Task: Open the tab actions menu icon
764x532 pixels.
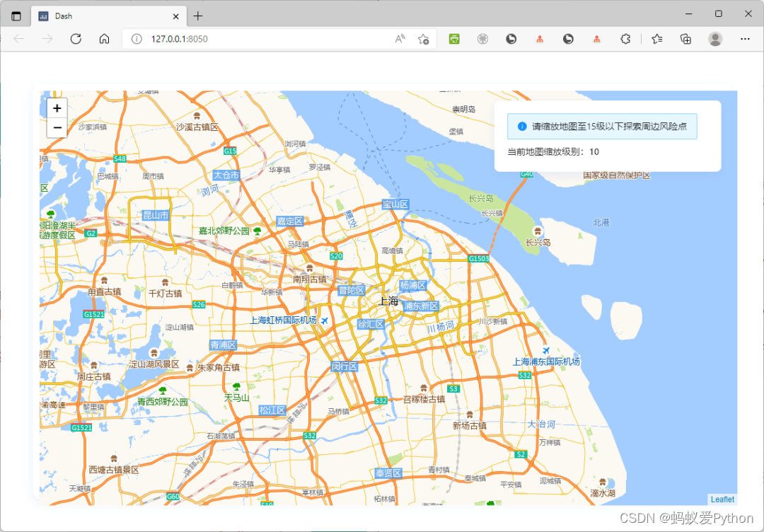Action: [16, 16]
